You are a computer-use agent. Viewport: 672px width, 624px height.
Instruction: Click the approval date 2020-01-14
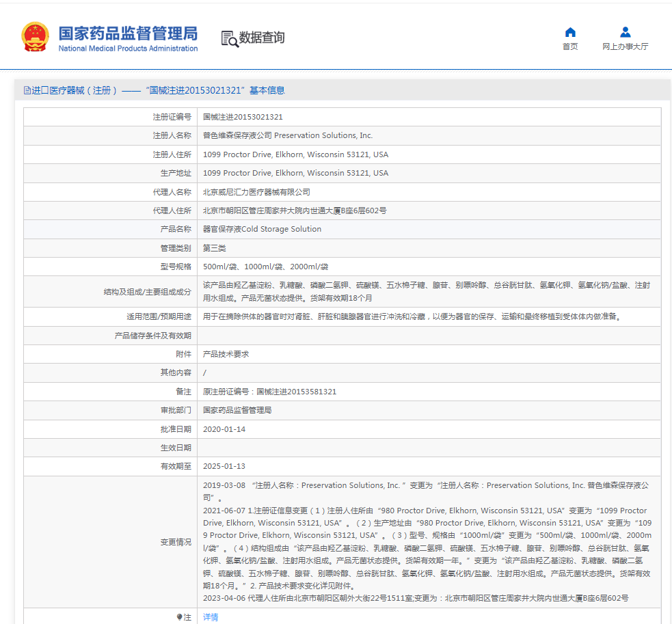coord(224,429)
